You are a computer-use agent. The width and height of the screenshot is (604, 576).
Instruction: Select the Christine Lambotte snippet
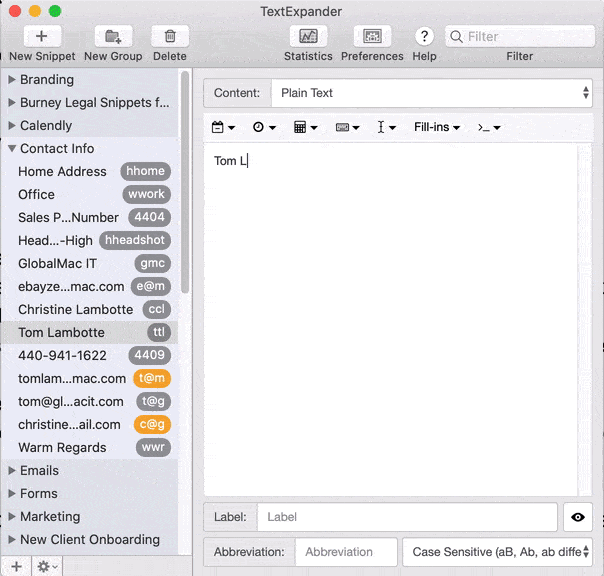point(89,309)
